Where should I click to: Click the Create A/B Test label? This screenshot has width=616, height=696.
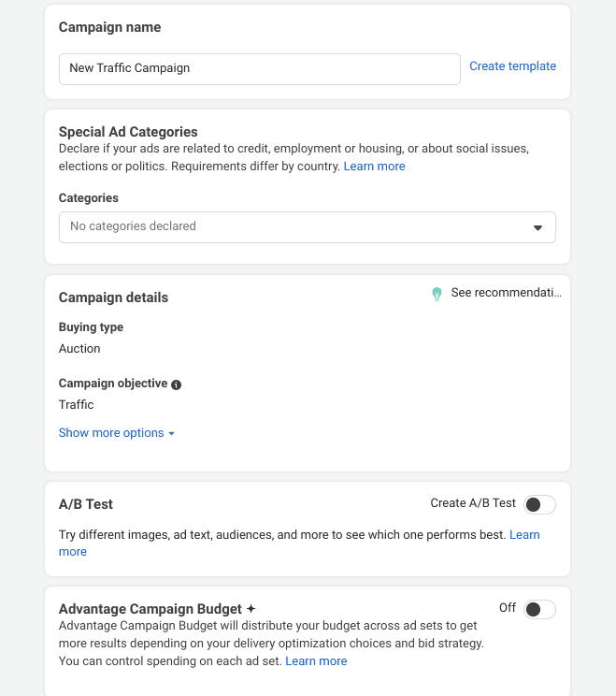(x=473, y=503)
